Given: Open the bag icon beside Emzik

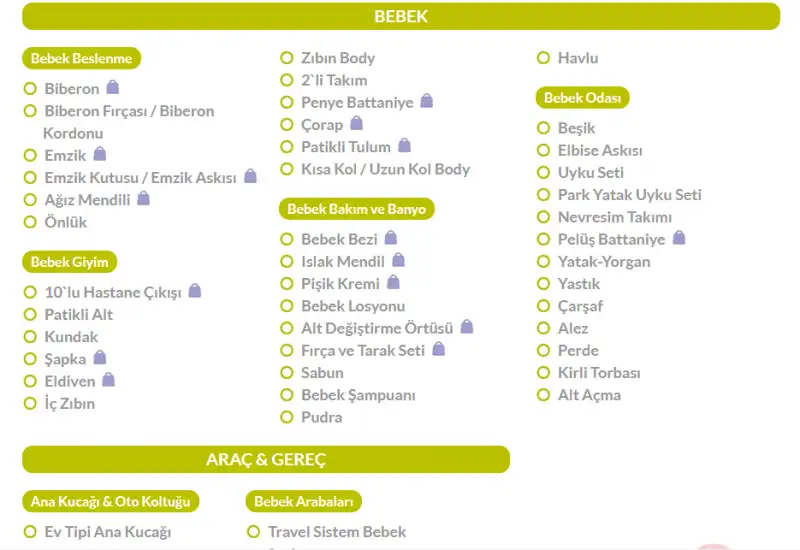Looking at the screenshot, I should [x=100, y=154].
